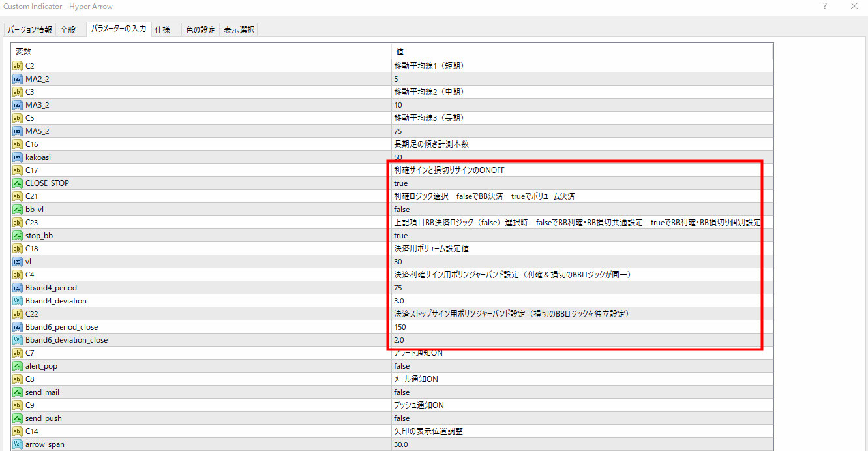Click the double icon beside Bband6_deviation_close
This screenshot has width=868, height=451.
click(18, 339)
